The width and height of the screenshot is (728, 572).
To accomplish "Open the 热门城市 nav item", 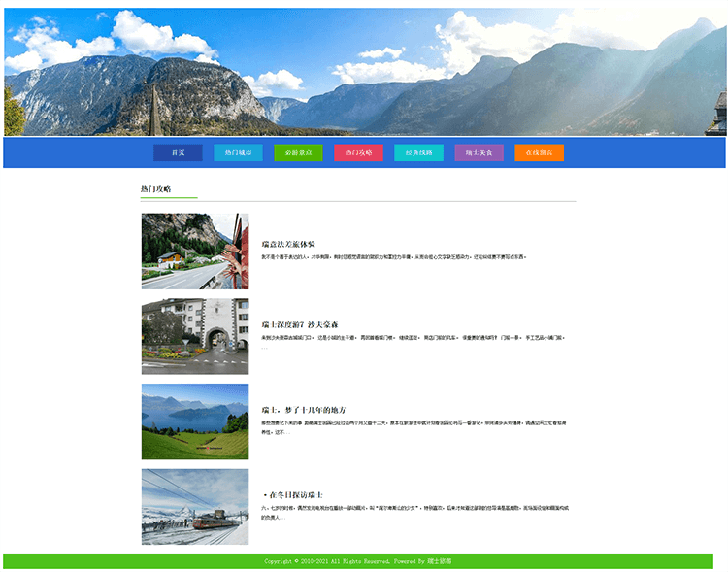I will 238,152.
